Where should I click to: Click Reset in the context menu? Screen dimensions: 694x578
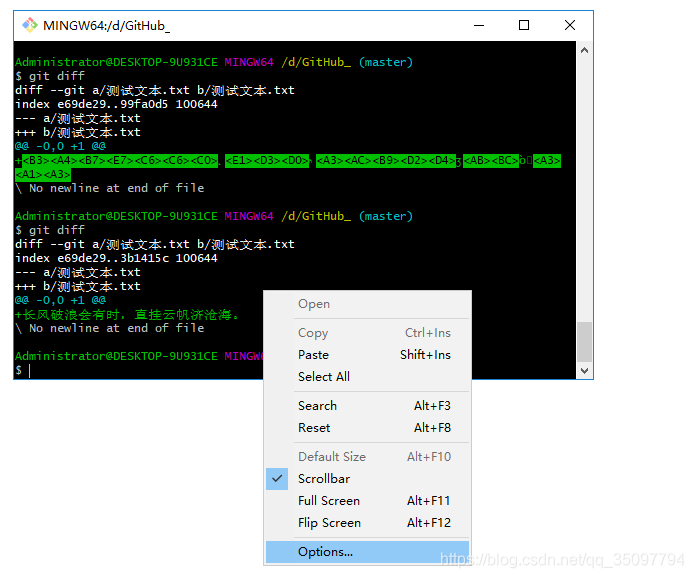367,428
